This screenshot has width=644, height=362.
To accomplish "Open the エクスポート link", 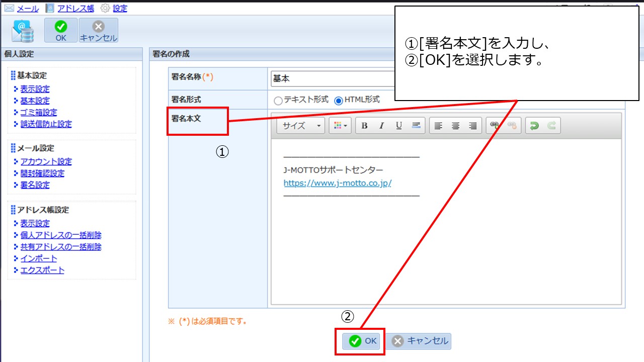I will coord(42,270).
